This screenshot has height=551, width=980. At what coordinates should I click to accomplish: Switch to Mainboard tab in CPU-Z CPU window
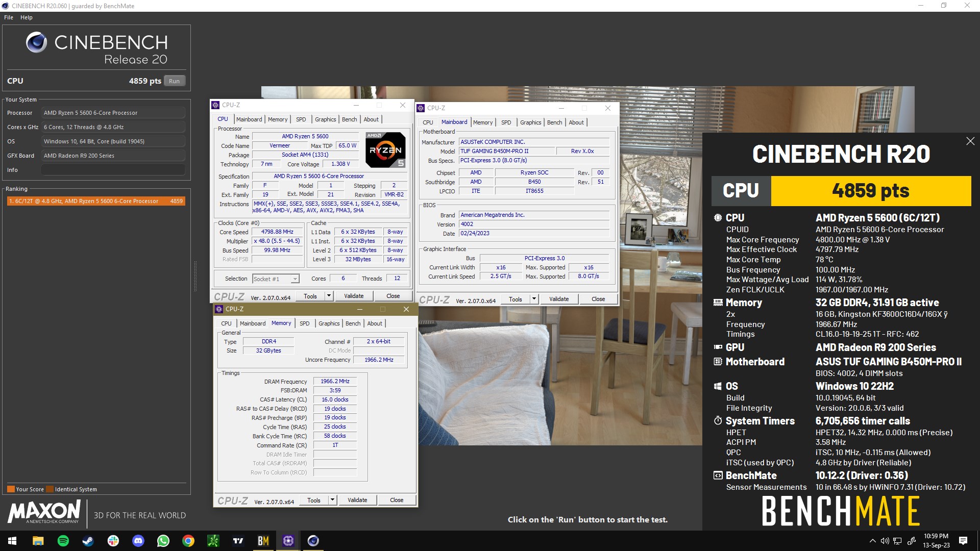[249, 119]
